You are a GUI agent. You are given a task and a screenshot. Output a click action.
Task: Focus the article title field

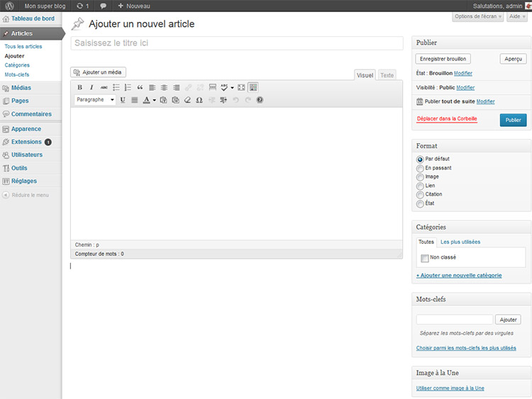237,43
